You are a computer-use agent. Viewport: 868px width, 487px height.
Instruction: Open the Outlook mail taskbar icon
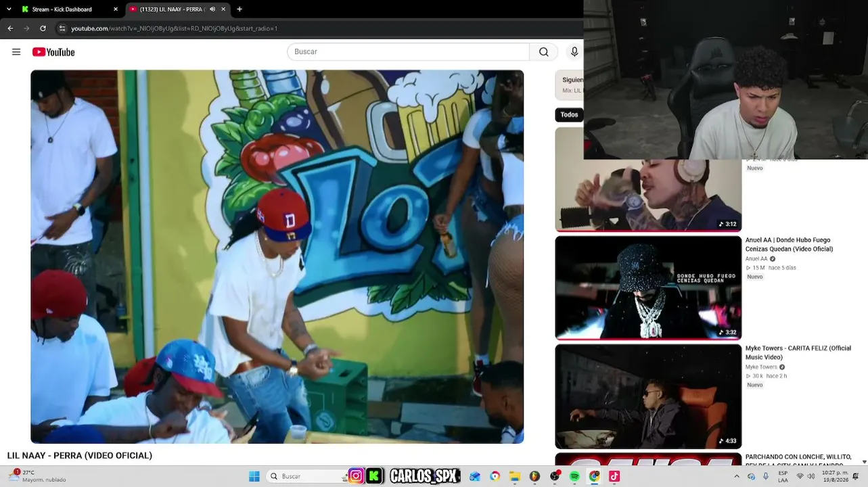pos(475,476)
